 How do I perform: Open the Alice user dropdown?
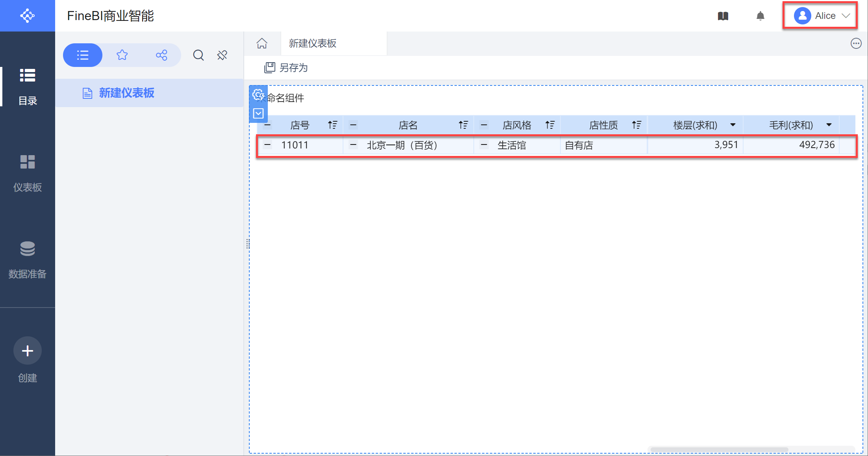pos(820,16)
